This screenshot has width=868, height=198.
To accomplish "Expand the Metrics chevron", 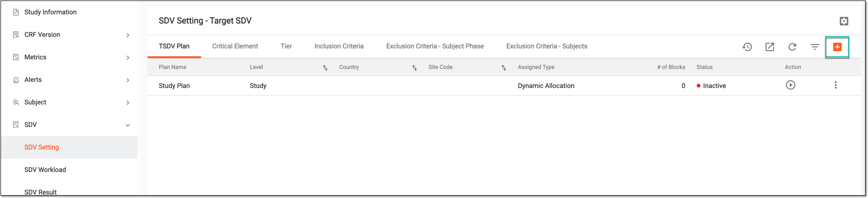I will point(128,58).
